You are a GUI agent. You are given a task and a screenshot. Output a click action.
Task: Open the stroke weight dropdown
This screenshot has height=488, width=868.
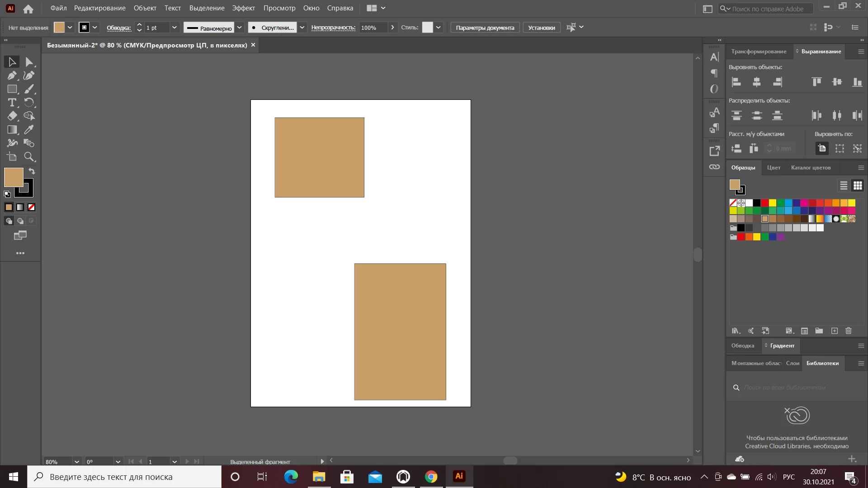174,28
